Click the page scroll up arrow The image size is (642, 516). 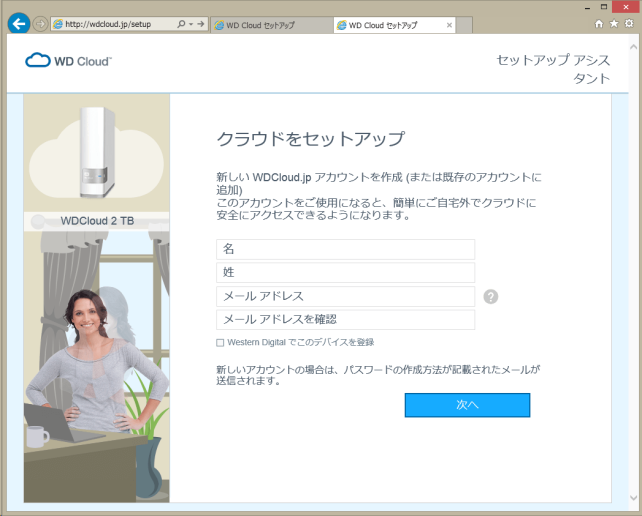[x=633, y=47]
